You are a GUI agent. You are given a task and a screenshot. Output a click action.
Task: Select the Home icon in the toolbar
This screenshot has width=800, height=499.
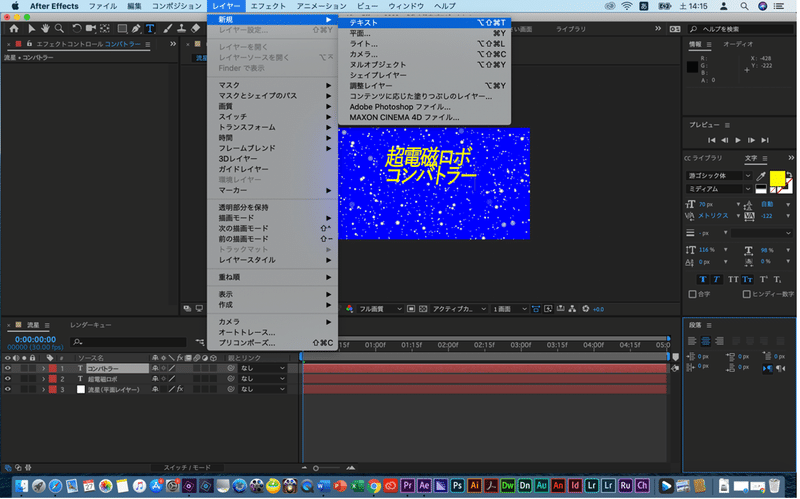point(14,29)
